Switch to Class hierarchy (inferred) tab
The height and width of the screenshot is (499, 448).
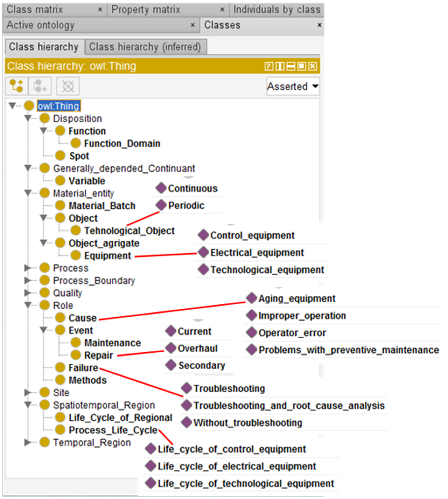(145, 47)
